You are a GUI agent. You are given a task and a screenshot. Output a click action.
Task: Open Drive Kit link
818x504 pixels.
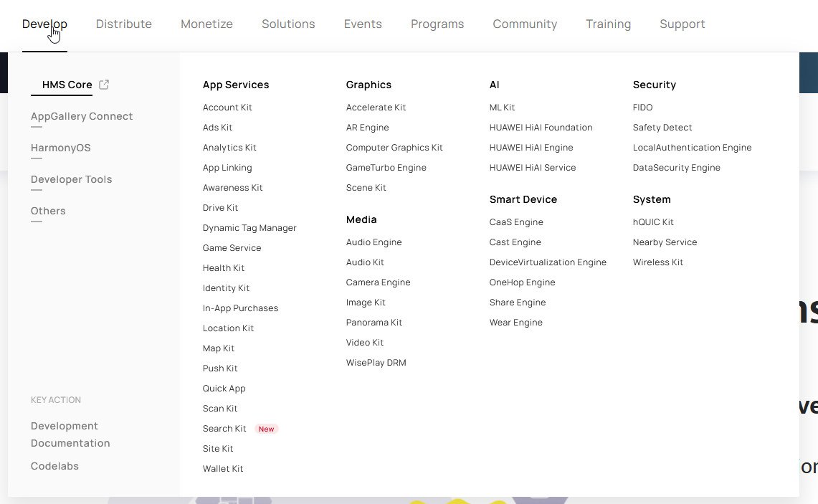pos(220,208)
